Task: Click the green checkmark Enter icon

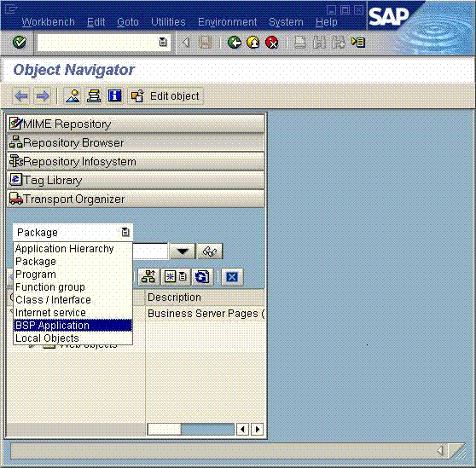Action: (x=20, y=42)
